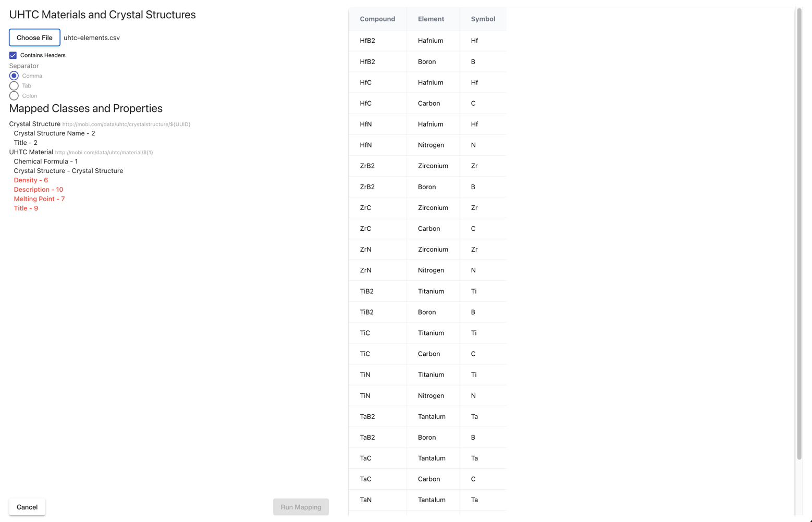This screenshot has width=812, height=522.
Task: Click the red Density - 6 property
Action: (x=31, y=180)
